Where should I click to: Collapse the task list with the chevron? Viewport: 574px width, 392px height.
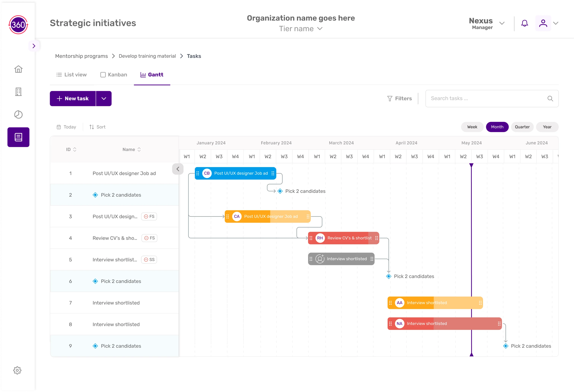178,169
